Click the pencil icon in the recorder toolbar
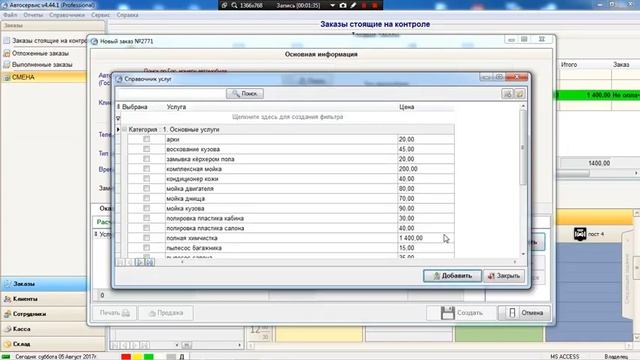The height and width of the screenshot is (360, 640). click(x=353, y=5)
